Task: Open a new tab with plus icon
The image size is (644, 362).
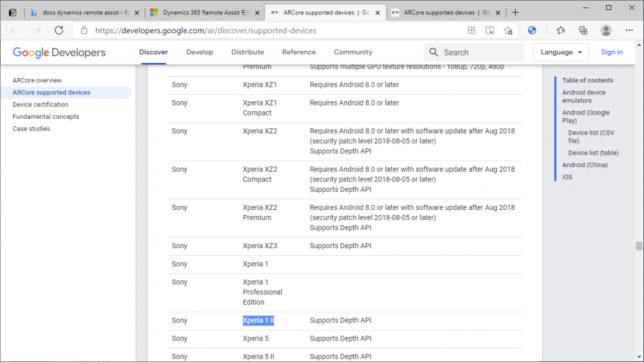Action: [x=515, y=13]
